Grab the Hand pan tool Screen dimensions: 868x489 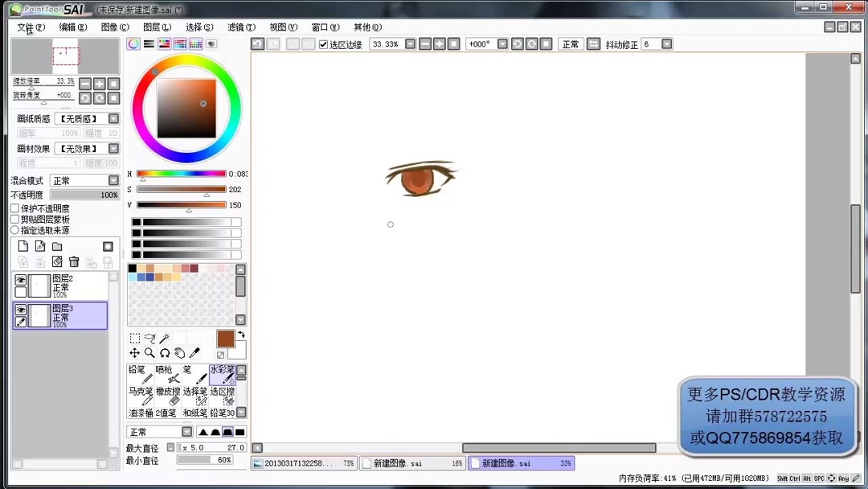180,354
